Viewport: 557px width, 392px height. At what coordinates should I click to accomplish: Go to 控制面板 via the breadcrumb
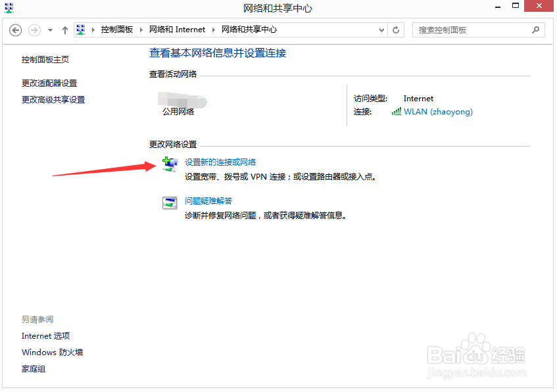pyautogui.click(x=118, y=30)
